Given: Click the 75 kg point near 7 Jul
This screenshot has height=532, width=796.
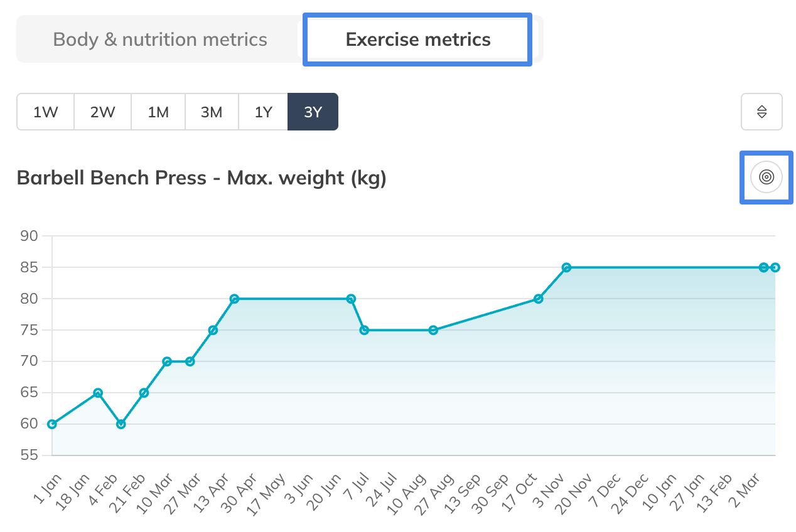Looking at the screenshot, I should point(364,330).
